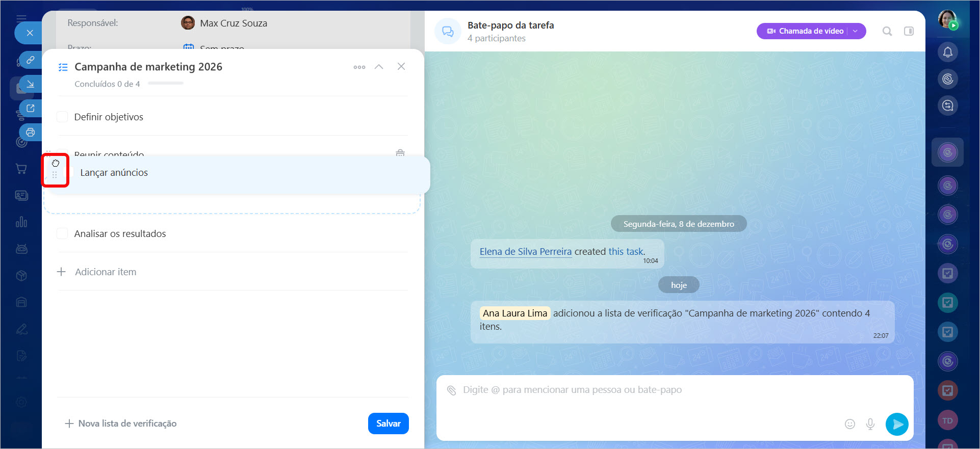Click Nova lista de verificação
The height and width of the screenshot is (449, 980).
click(121, 424)
